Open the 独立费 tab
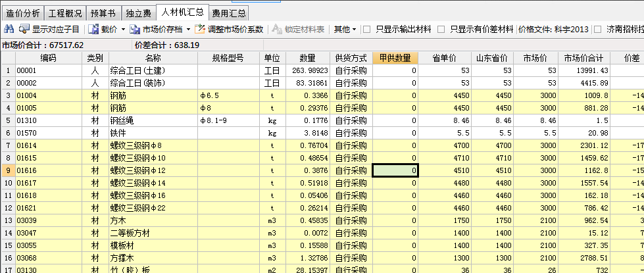This screenshot has height=273, width=644. click(139, 12)
